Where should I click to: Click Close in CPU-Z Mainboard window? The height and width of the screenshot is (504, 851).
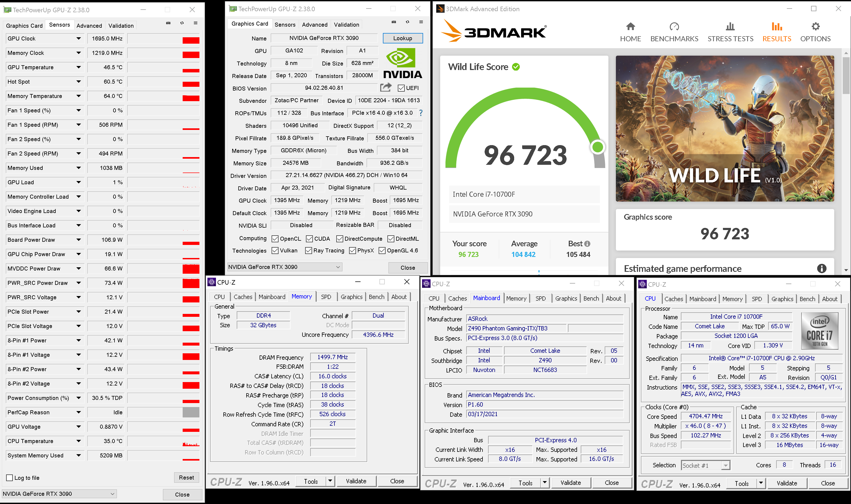click(612, 483)
